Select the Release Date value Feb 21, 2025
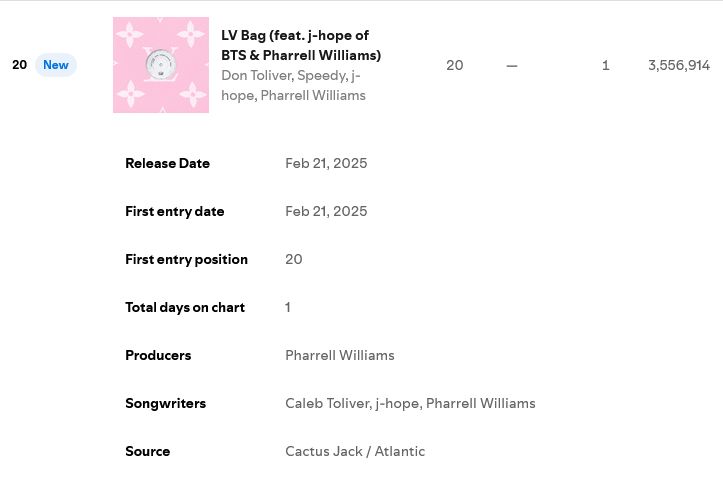This screenshot has height=477, width=723. pos(326,163)
